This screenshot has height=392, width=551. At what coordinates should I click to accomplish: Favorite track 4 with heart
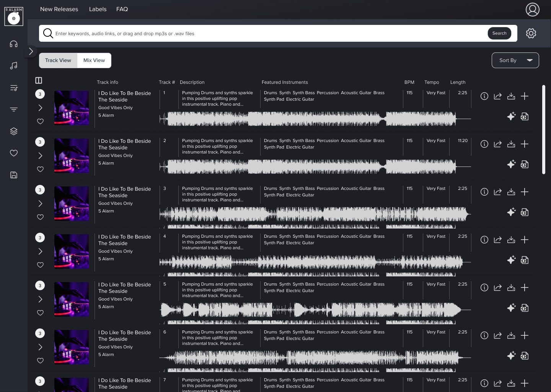pyautogui.click(x=40, y=265)
